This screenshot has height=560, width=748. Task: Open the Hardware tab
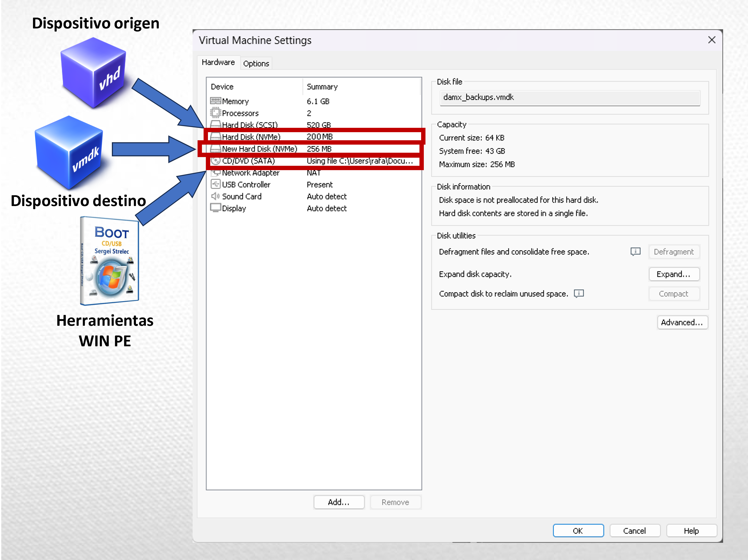click(218, 62)
